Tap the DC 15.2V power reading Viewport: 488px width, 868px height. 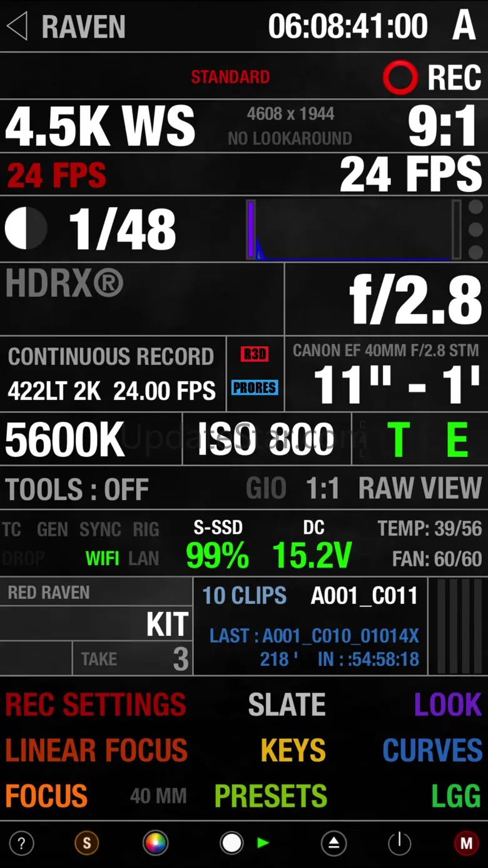[312, 545]
